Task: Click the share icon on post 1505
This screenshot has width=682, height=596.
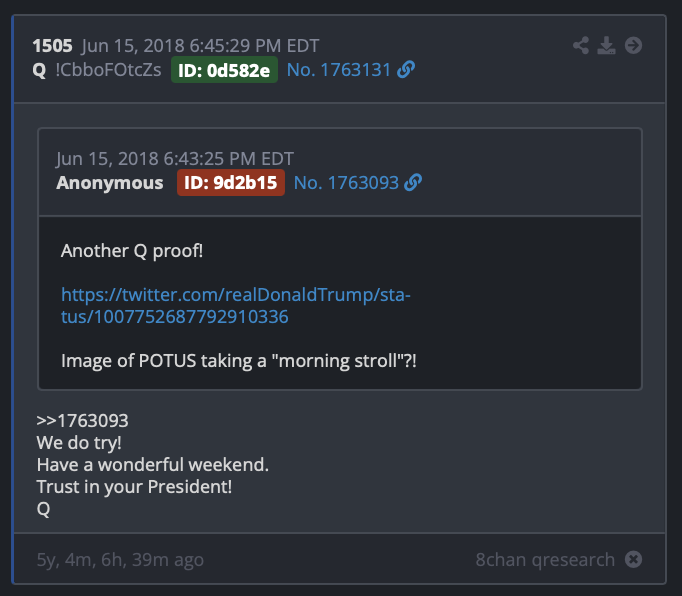Action: pyautogui.click(x=581, y=45)
